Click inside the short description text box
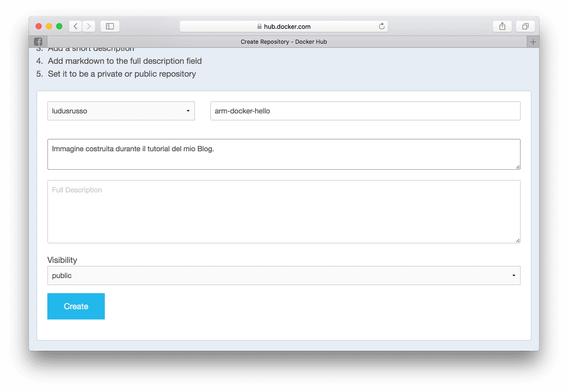The image size is (568, 392). coord(284,154)
